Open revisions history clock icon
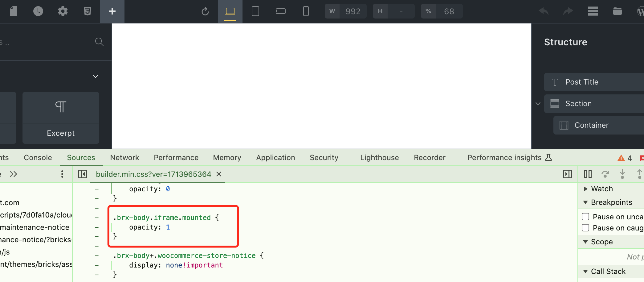 coord(38,11)
